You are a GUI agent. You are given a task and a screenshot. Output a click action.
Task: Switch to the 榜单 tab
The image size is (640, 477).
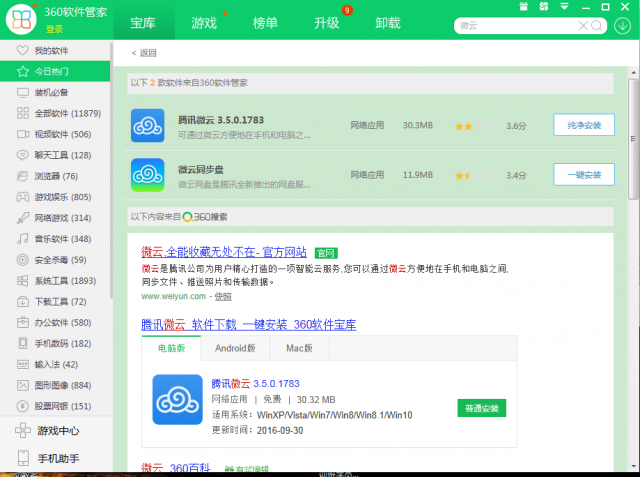265,23
